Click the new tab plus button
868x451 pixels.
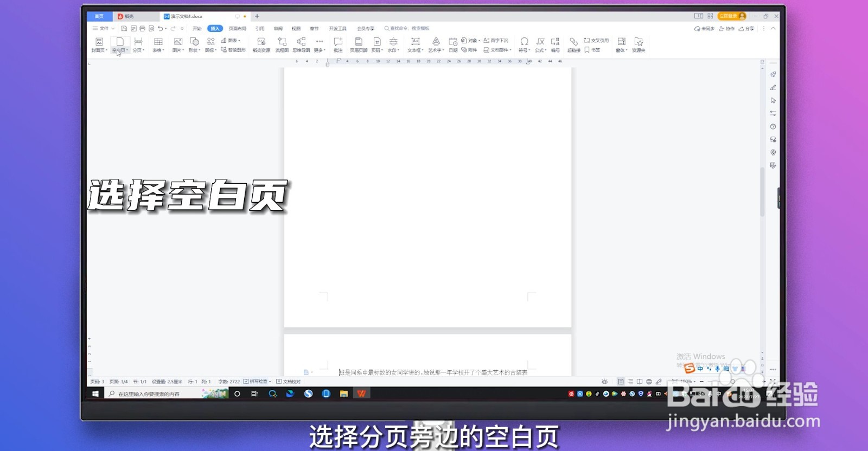[257, 16]
